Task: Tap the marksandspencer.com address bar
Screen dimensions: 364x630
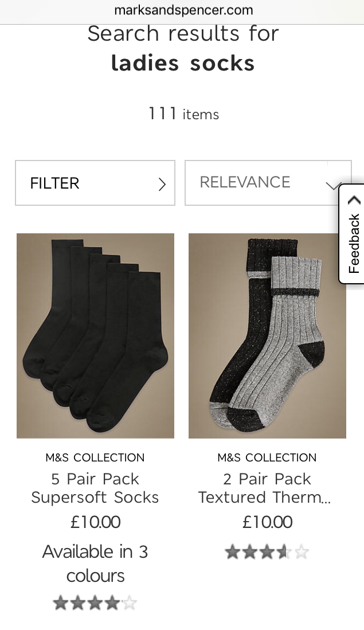Action: 183,10
